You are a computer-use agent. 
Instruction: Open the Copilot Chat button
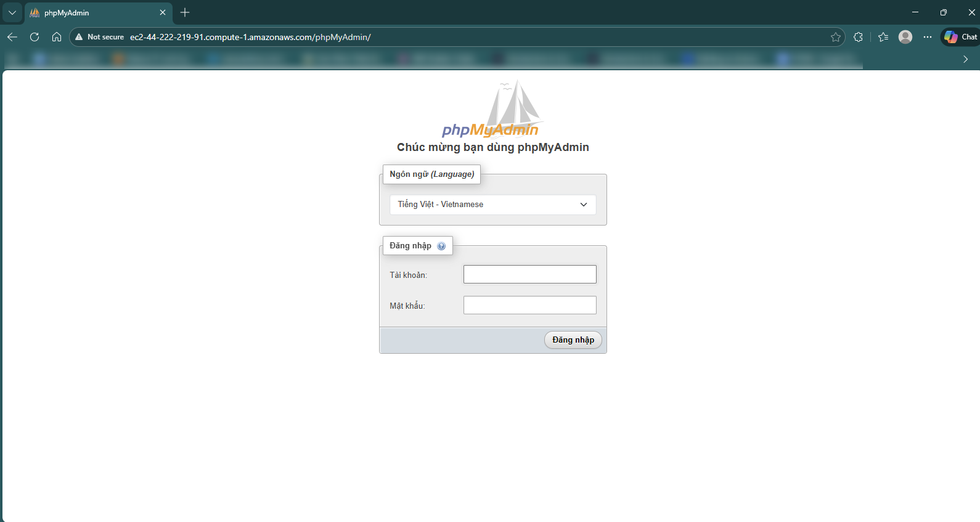click(x=960, y=37)
